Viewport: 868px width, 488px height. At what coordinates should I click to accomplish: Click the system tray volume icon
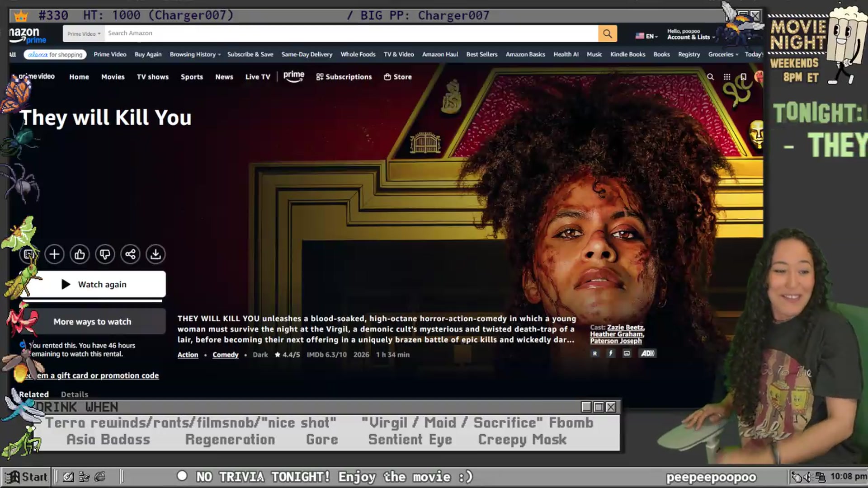click(x=807, y=477)
